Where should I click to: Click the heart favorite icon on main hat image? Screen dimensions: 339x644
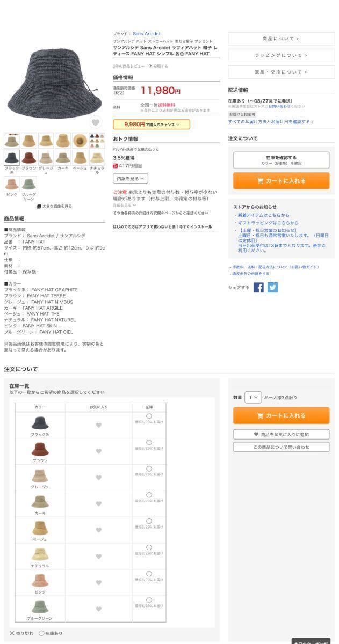[96, 122]
